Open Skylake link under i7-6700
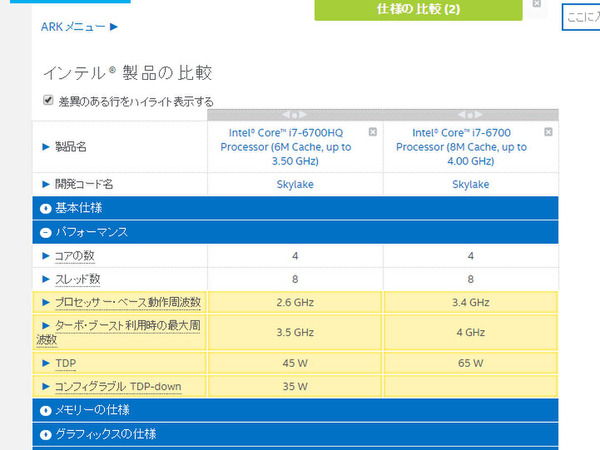Screen dimensions: 600x450 471,184
